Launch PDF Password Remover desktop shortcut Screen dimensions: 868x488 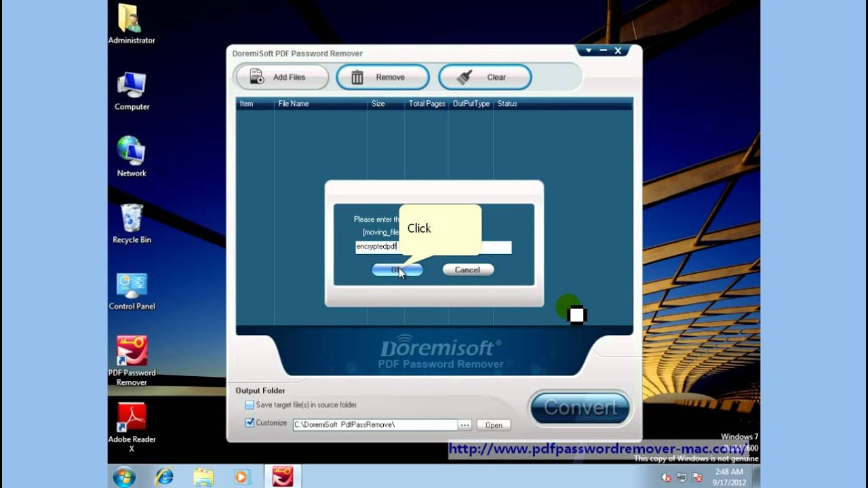132,361
